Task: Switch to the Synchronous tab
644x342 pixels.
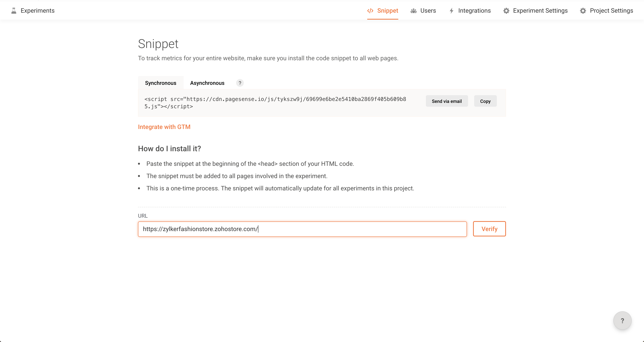Action: coord(160,83)
